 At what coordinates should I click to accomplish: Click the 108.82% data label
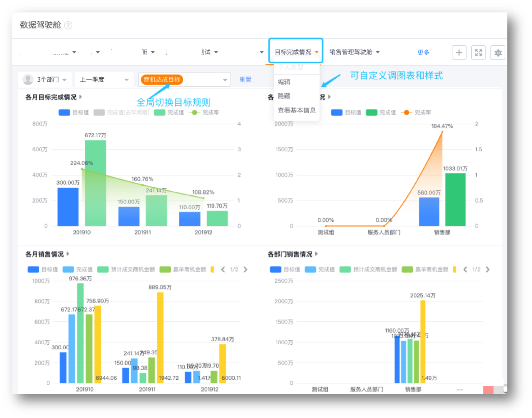(x=203, y=192)
